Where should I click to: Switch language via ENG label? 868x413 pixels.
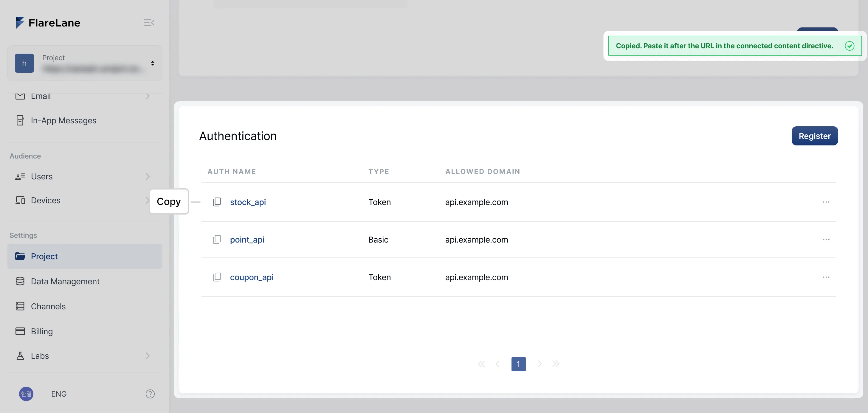pos(59,394)
